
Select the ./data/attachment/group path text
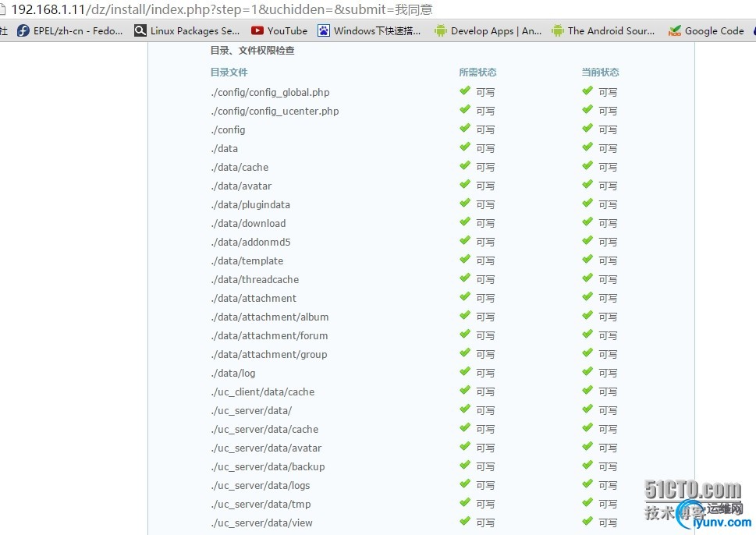[x=268, y=355]
